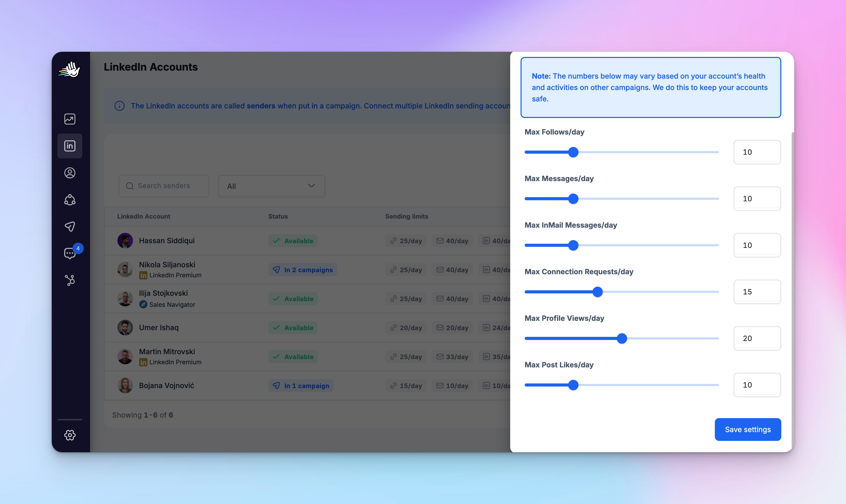Viewport: 846px width, 504px height.
Task: Click the name Umer Ishaq
Action: (x=159, y=327)
